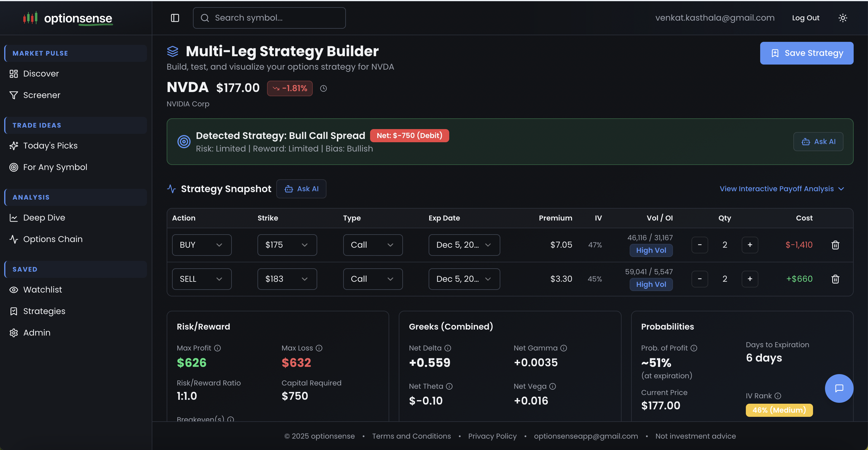Screen dimensions: 868x450
Task: Open Options Chain in sidebar
Action: point(53,239)
